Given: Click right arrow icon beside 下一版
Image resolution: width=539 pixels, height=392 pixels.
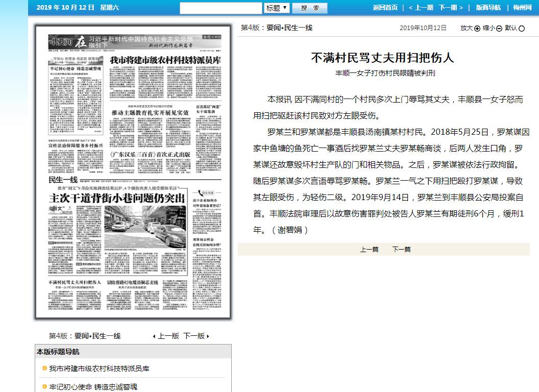Looking at the screenshot, I should tap(208, 336).
